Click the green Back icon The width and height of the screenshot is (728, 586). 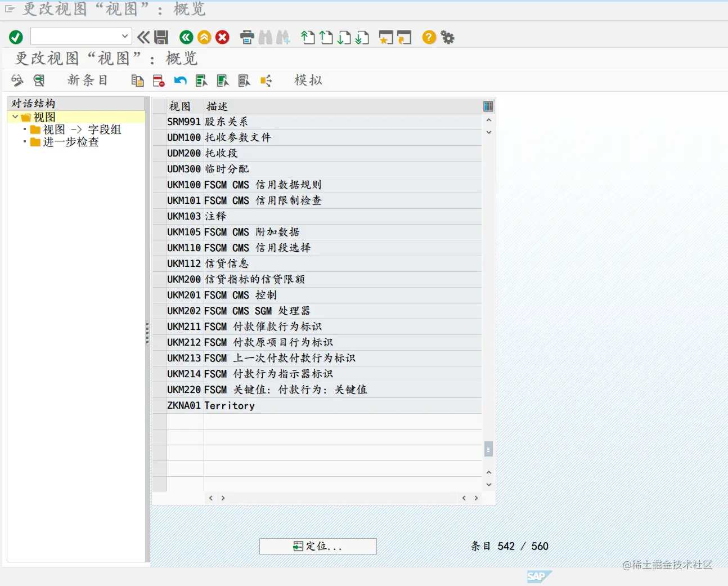[x=186, y=37]
